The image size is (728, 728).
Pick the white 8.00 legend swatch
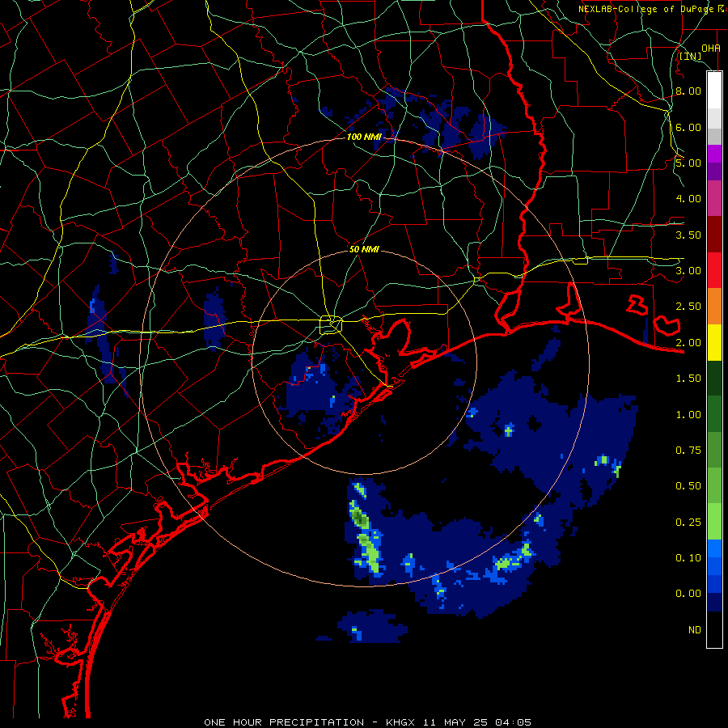[x=714, y=91]
